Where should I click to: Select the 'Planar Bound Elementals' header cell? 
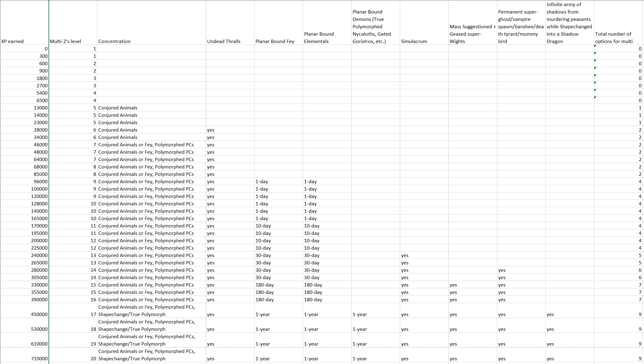(x=327, y=22)
